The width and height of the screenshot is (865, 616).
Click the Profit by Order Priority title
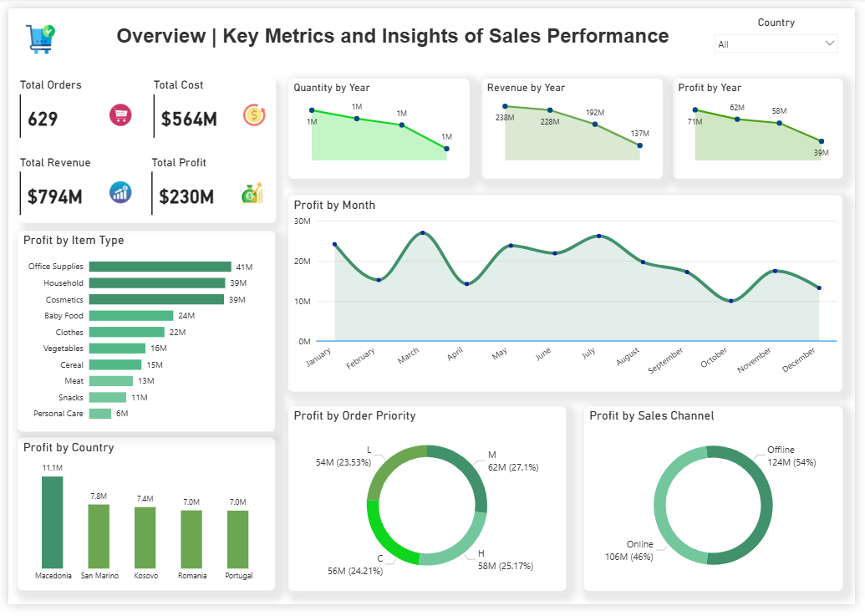point(354,415)
